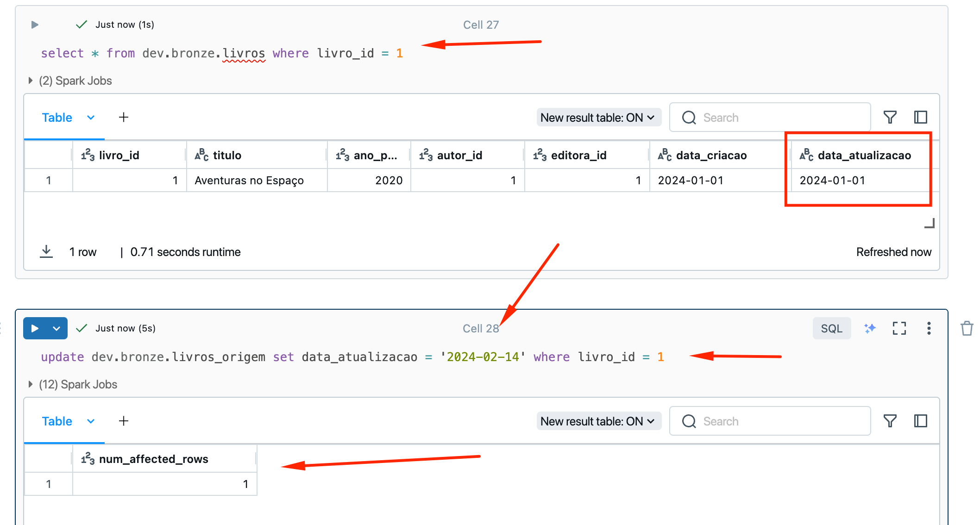Maximize Cell 28 with the fullscreen icon
This screenshot has height=525, width=980.
[x=899, y=328]
